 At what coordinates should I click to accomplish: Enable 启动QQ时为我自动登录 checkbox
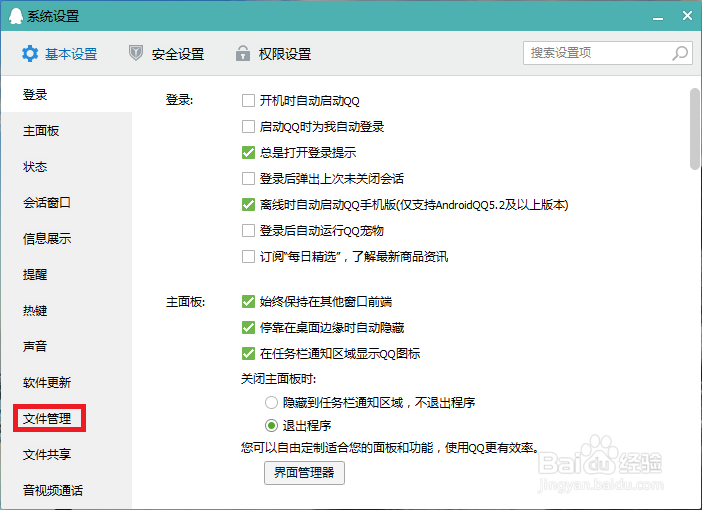248,126
